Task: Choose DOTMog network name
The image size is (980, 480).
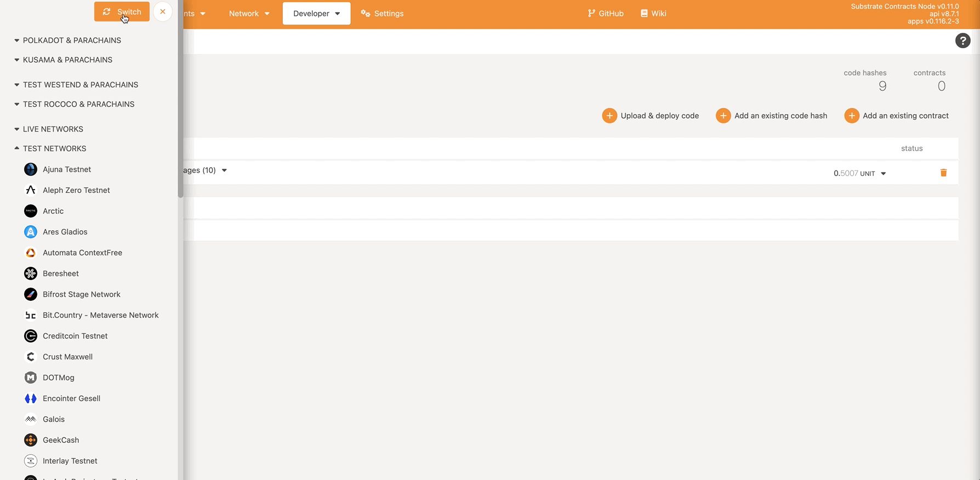Action: (59, 378)
